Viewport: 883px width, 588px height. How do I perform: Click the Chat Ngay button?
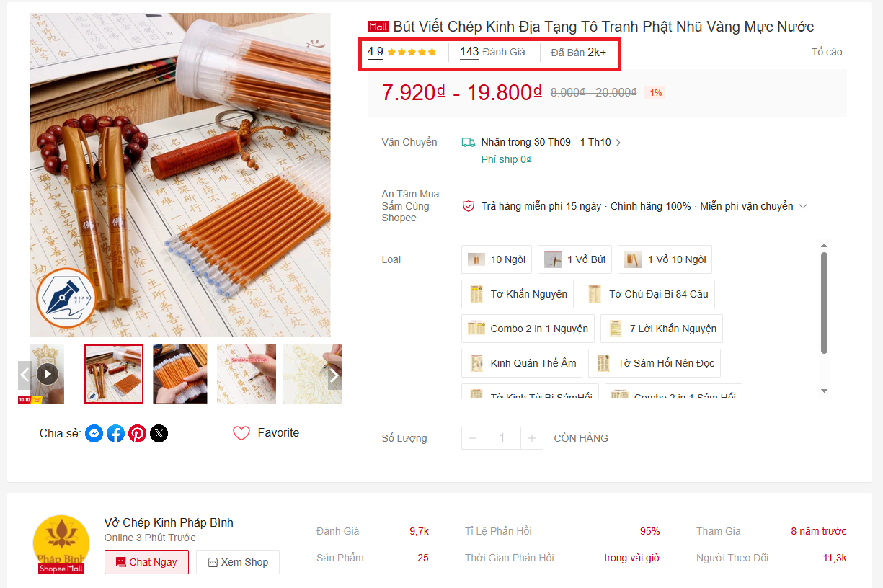[x=146, y=562]
